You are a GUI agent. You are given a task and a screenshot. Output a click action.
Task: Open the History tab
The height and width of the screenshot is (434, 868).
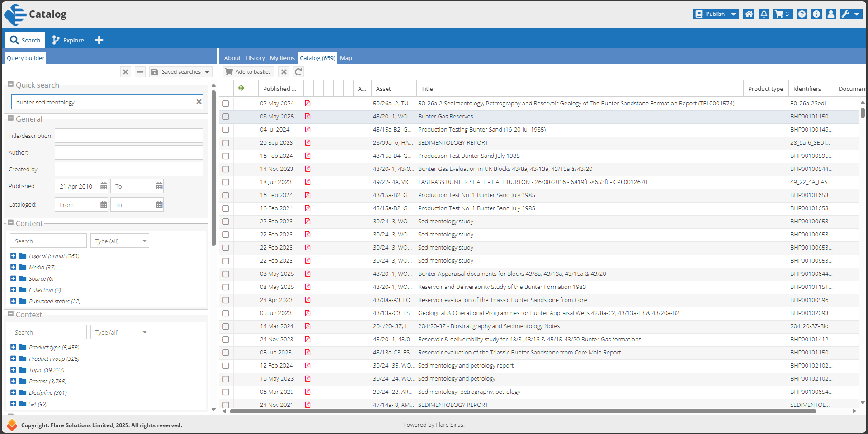pyautogui.click(x=255, y=58)
